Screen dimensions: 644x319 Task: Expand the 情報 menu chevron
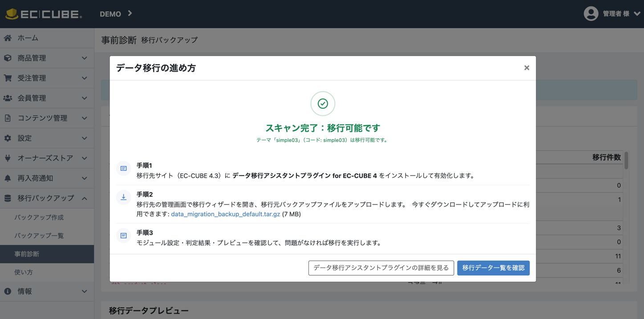coord(85,291)
